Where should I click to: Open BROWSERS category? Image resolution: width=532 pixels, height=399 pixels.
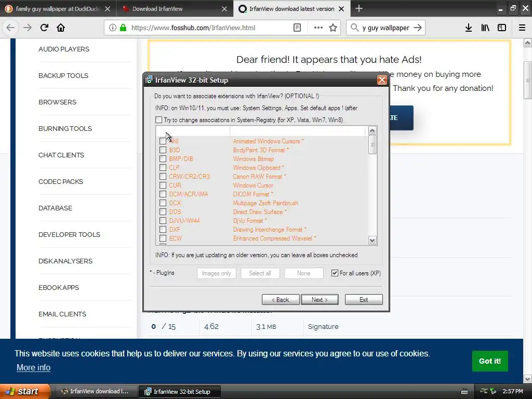pos(57,102)
